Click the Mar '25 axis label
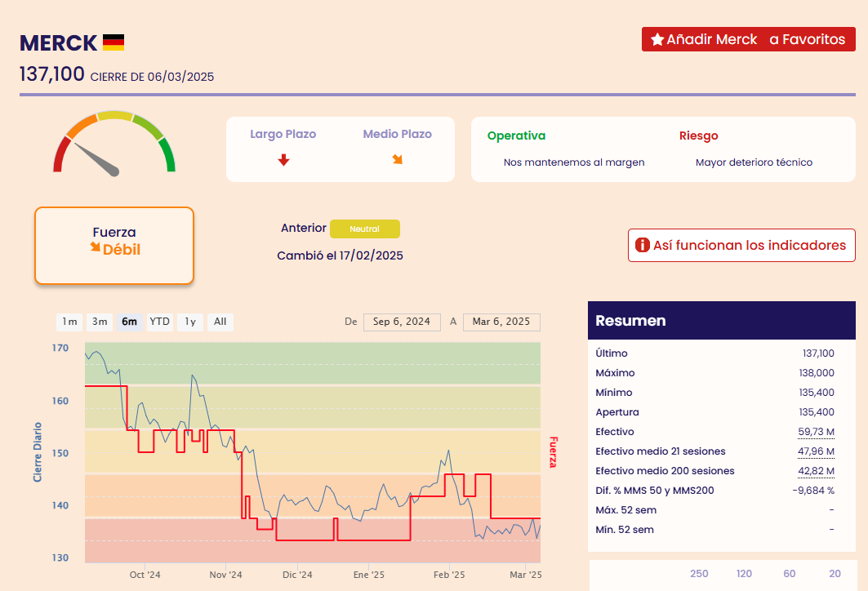The image size is (868, 591). pos(525,575)
